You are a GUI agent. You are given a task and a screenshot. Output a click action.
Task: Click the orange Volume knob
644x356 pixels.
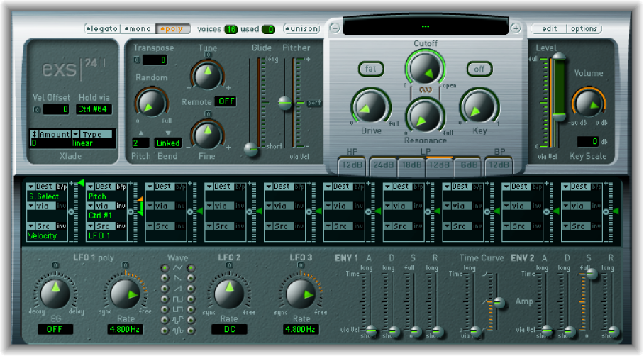pyautogui.click(x=588, y=103)
